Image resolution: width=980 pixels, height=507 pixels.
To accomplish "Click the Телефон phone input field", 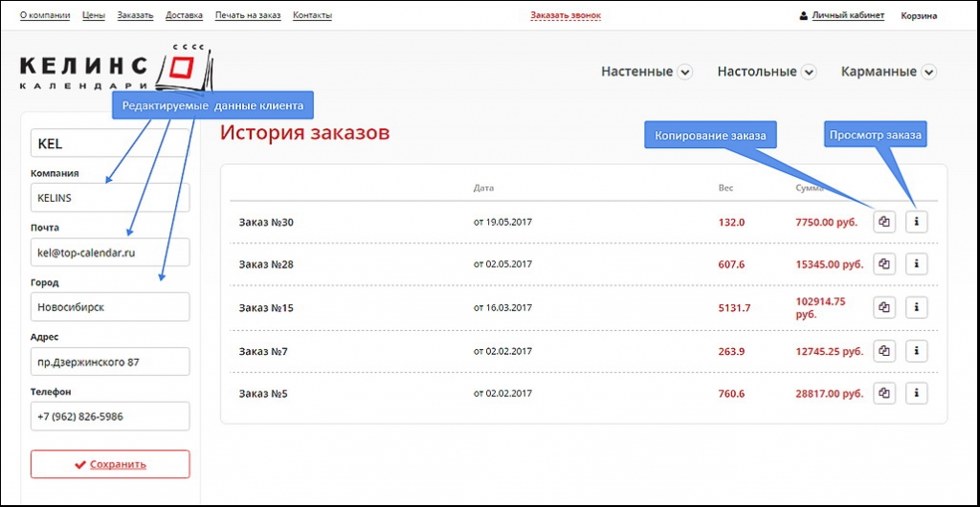I will (110, 416).
